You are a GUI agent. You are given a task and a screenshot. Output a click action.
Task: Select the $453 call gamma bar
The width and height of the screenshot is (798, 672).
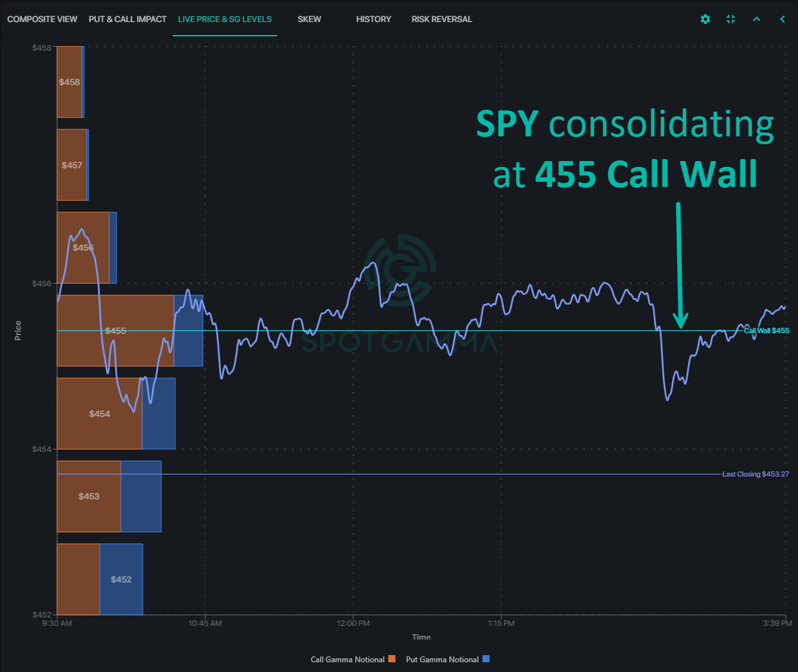tap(89, 496)
